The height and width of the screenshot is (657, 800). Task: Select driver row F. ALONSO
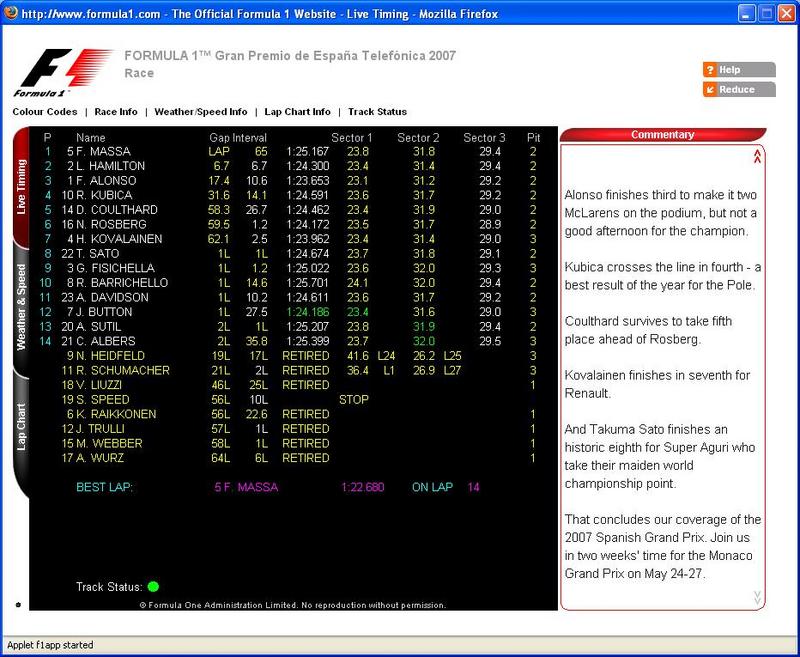(291, 181)
